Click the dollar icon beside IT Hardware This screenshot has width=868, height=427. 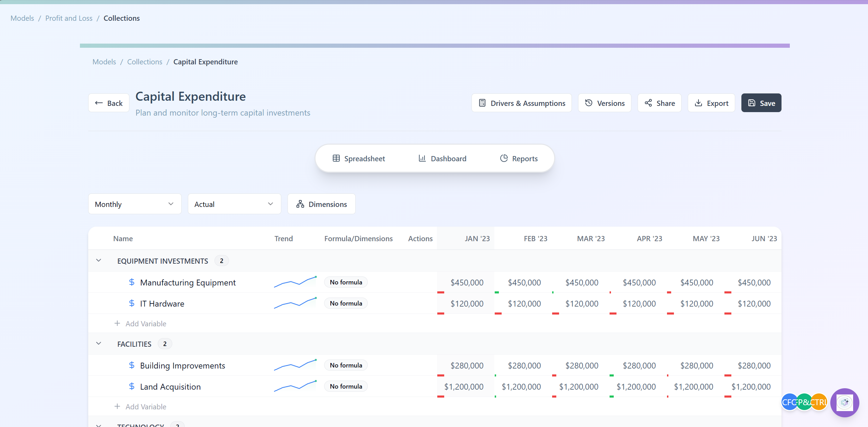coord(131,303)
